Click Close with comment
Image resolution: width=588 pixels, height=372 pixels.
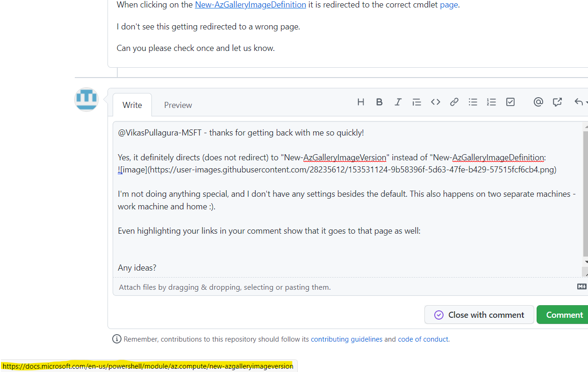(x=479, y=315)
